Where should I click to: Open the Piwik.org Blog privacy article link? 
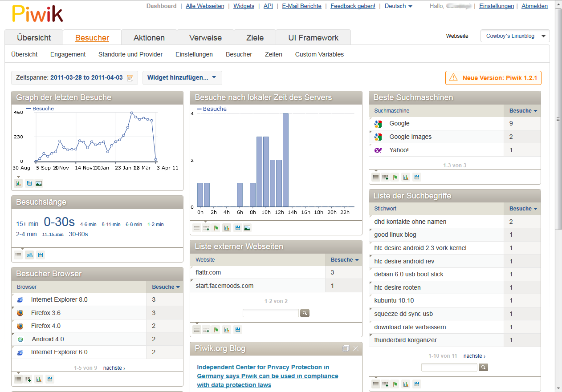click(268, 376)
